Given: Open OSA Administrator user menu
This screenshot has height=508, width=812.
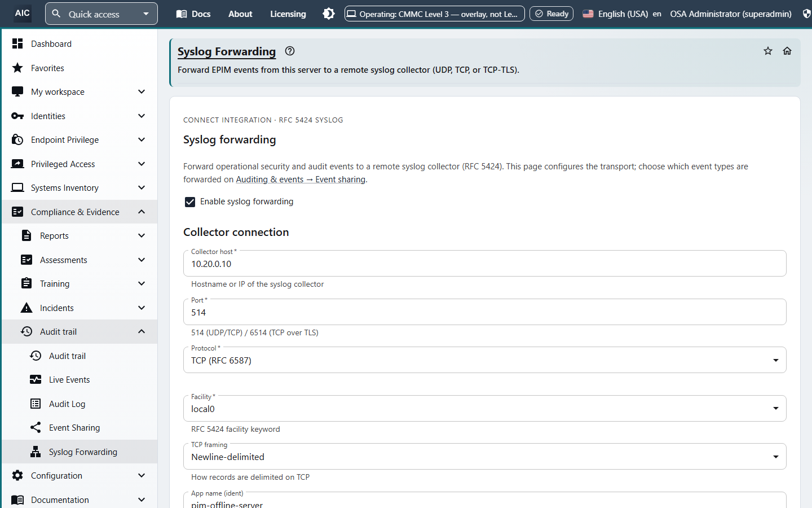Looking at the screenshot, I should tap(730, 14).
